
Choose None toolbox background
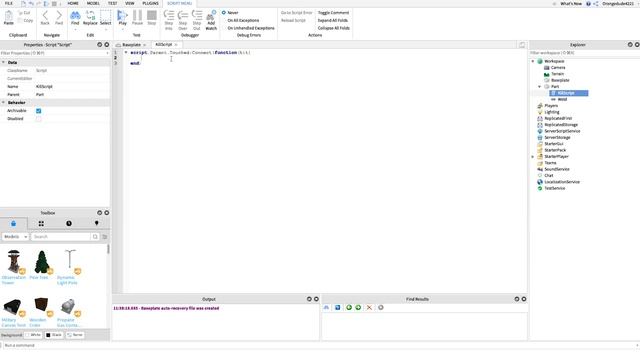pyautogui.click(x=75, y=335)
